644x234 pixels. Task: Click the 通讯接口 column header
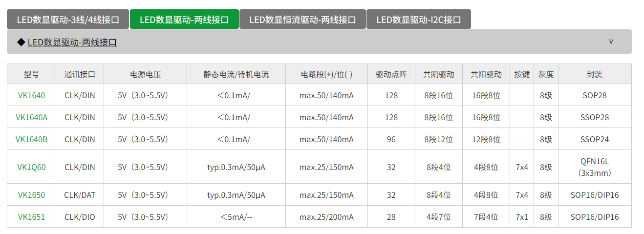pos(80,74)
